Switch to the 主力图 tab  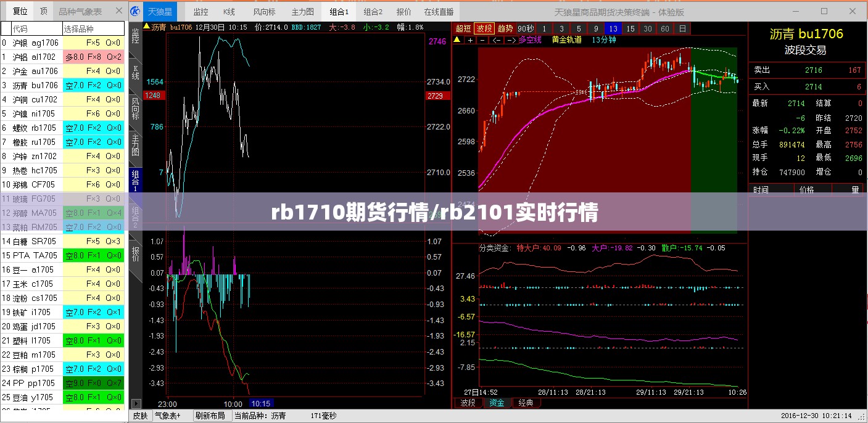click(302, 12)
